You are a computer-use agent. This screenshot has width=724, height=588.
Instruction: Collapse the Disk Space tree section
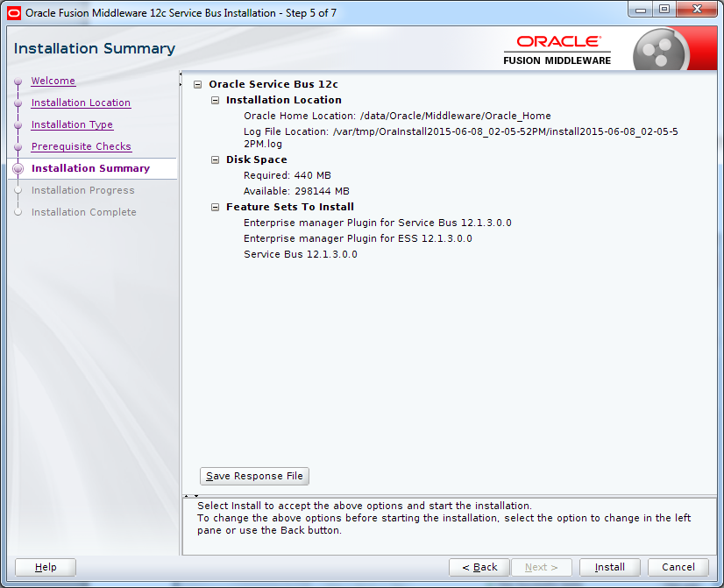coord(215,159)
